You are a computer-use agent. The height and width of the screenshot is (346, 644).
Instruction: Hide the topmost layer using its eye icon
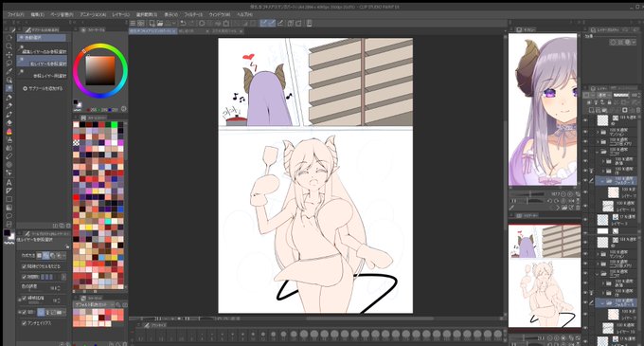[585, 120]
